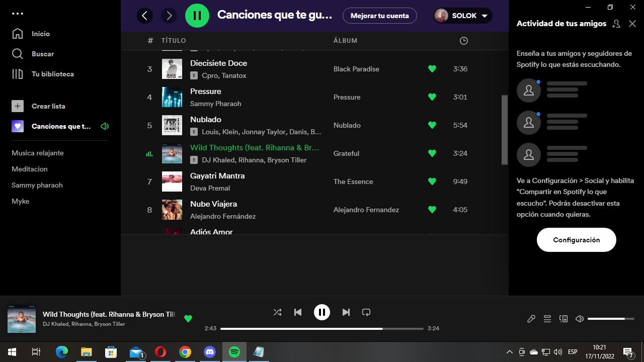Open the connect to device menu
The image size is (644, 362).
(x=563, y=319)
